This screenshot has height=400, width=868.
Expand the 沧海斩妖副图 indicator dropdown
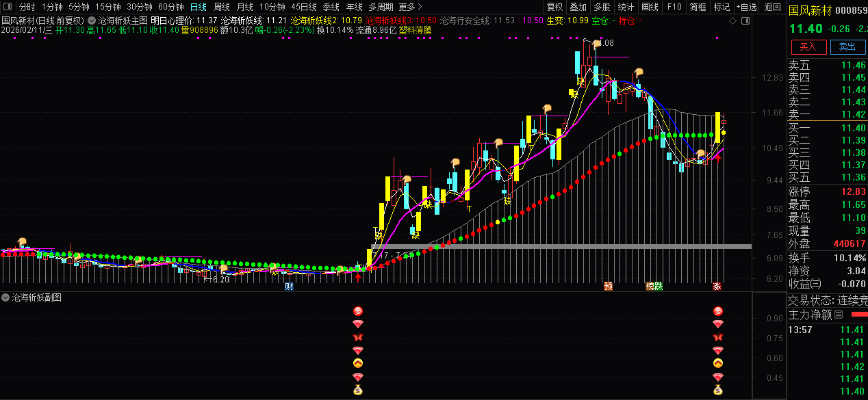[5, 297]
